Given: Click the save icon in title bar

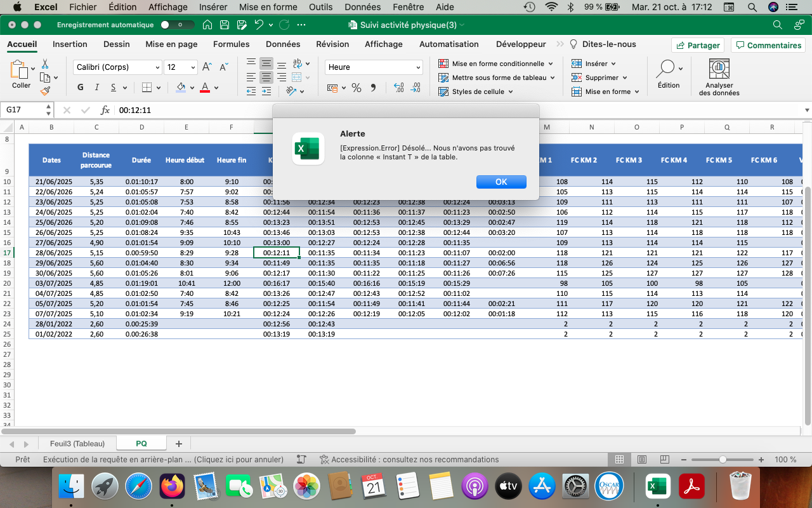Looking at the screenshot, I should click(225, 25).
